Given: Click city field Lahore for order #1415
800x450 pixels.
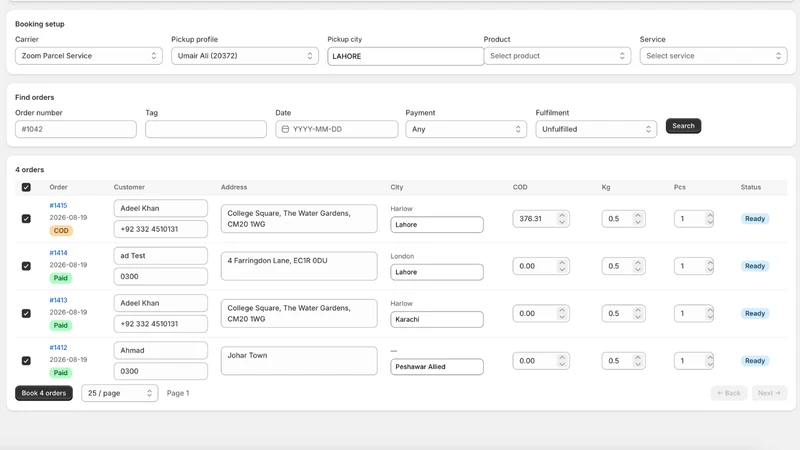Looking at the screenshot, I should tap(437, 224).
